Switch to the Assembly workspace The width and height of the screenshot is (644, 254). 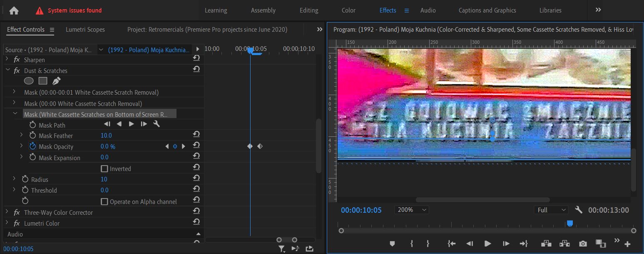[263, 10]
